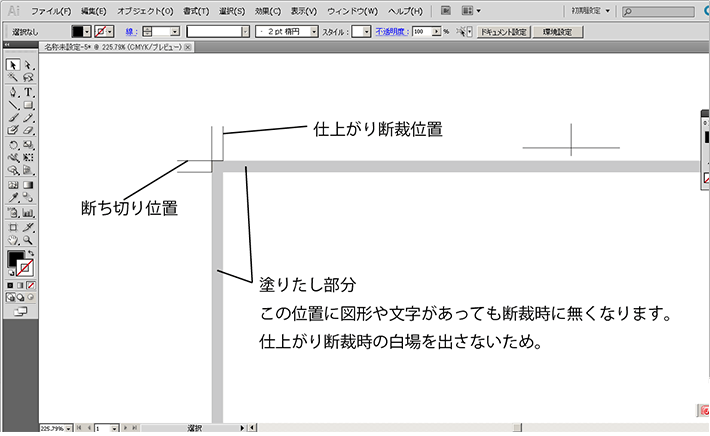Screen dimensions: 710x436
Task: Pick the Magic Wand tool
Action: (13, 78)
